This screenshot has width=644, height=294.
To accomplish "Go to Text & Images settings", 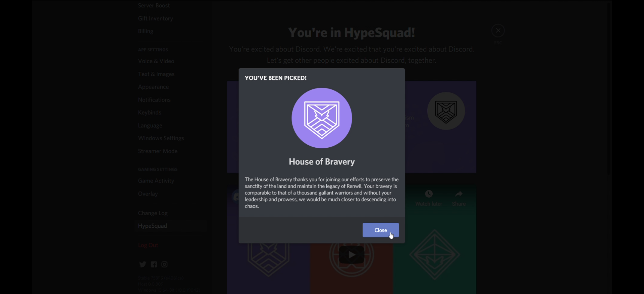I will pos(156,74).
